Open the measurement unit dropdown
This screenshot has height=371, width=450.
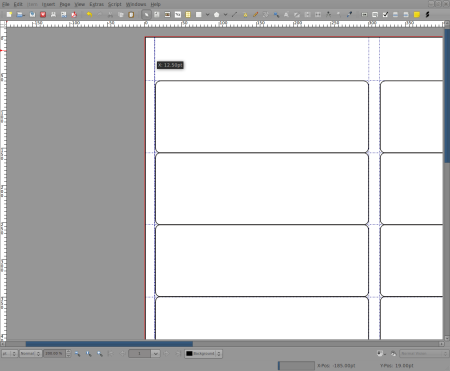click(9, 353)
